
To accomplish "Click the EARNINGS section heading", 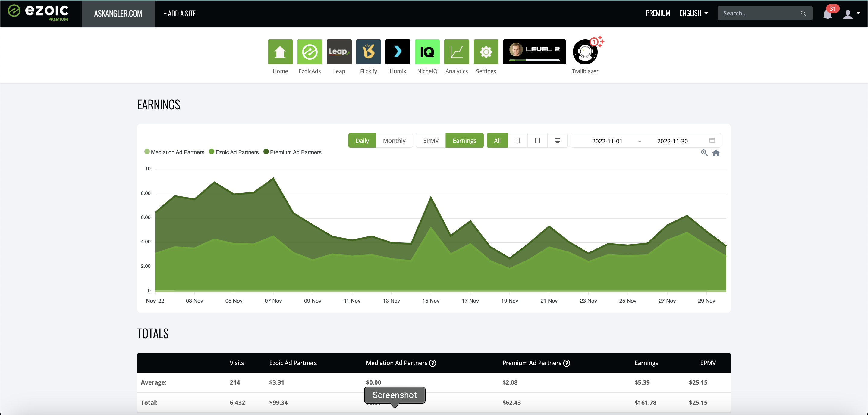I will click(159, 105).
